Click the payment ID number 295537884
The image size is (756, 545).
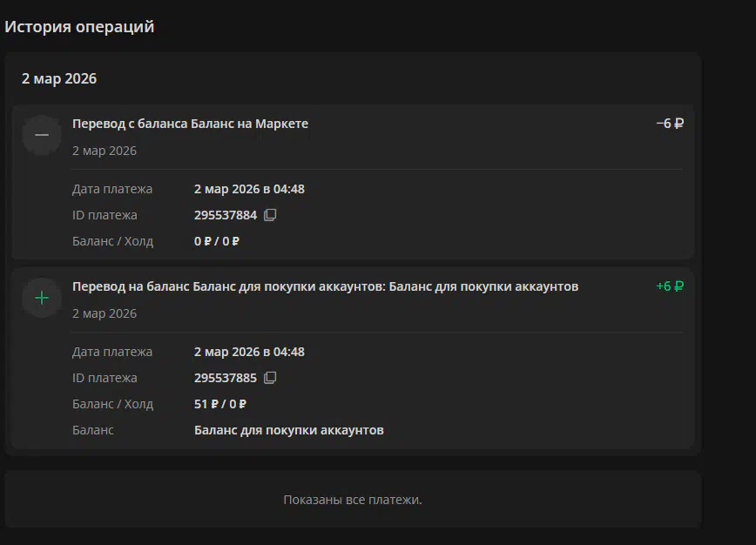coord(225,215)
